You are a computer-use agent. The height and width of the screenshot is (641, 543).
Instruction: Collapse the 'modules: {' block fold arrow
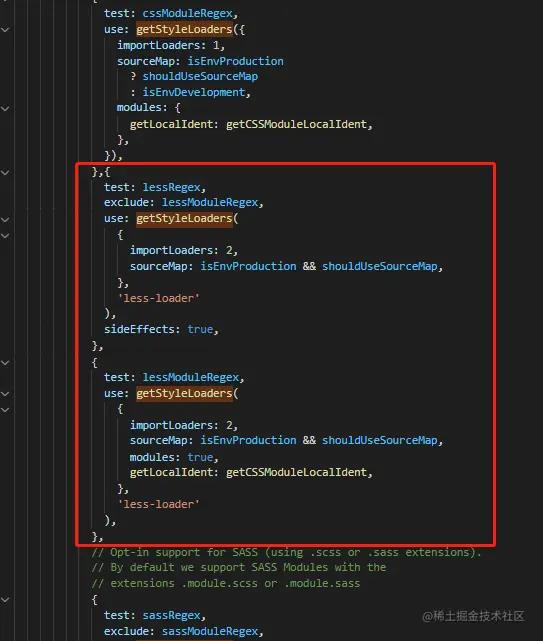click(5, 109)
